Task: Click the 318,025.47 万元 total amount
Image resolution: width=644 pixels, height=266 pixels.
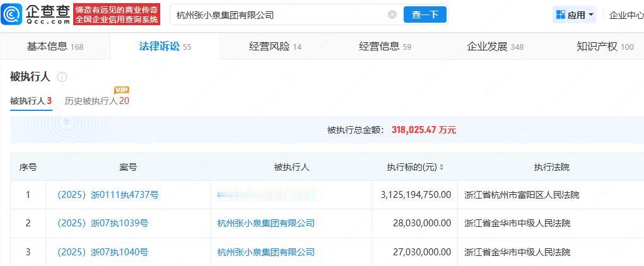Action: [x=424, y=130]
